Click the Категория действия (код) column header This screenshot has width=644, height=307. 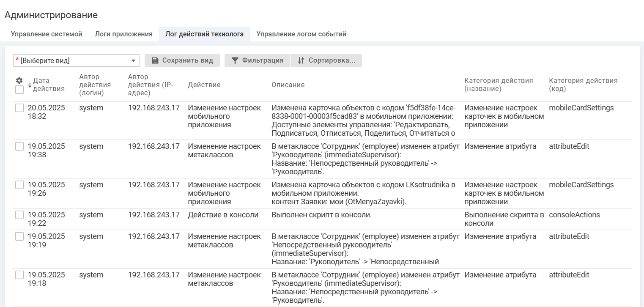coord(583,85)
